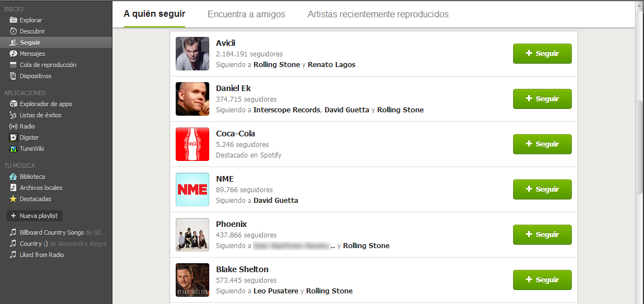Create a Nueva playlist
Image resolution: width=644 pixels, height=304 pixels.
point(34,216)
